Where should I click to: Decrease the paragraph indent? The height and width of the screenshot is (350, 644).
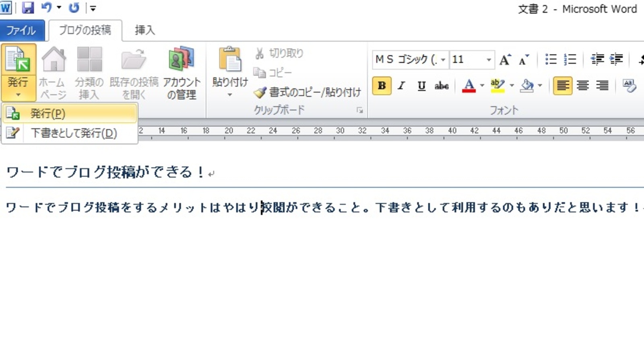coord(597,60)
